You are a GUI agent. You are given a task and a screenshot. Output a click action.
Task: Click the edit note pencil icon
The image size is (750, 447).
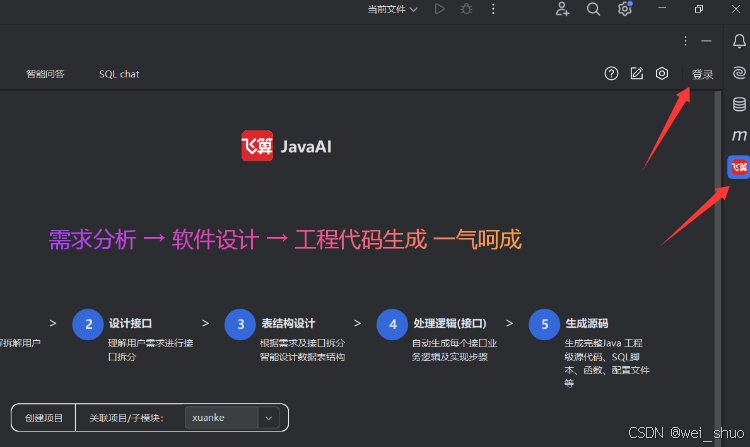(x=637, y=74)
